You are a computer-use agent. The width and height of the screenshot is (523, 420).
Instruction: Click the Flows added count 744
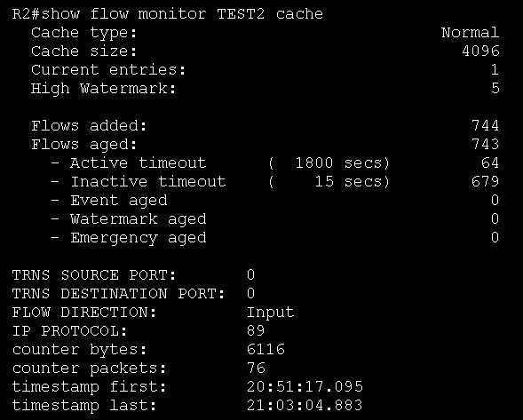486,126
